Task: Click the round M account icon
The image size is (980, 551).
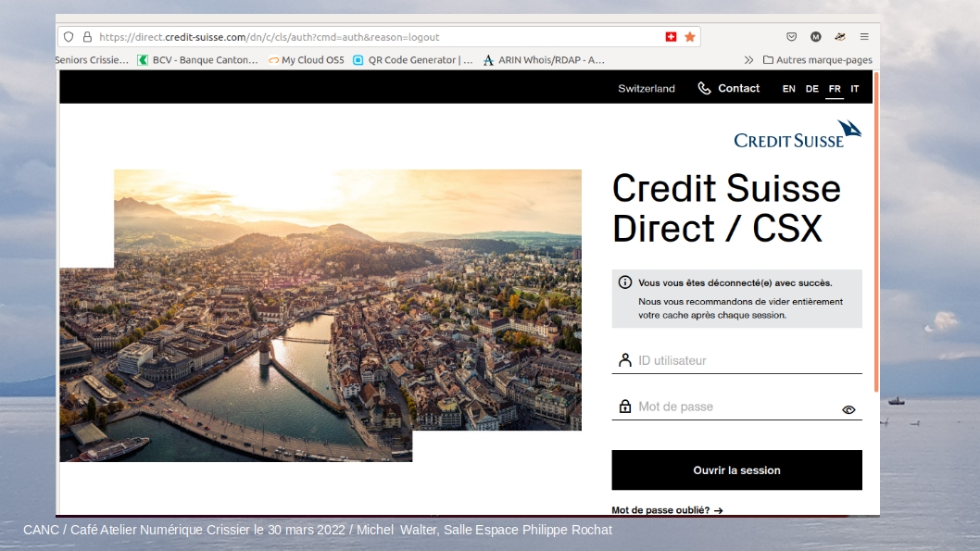Action: pos(816,37)
